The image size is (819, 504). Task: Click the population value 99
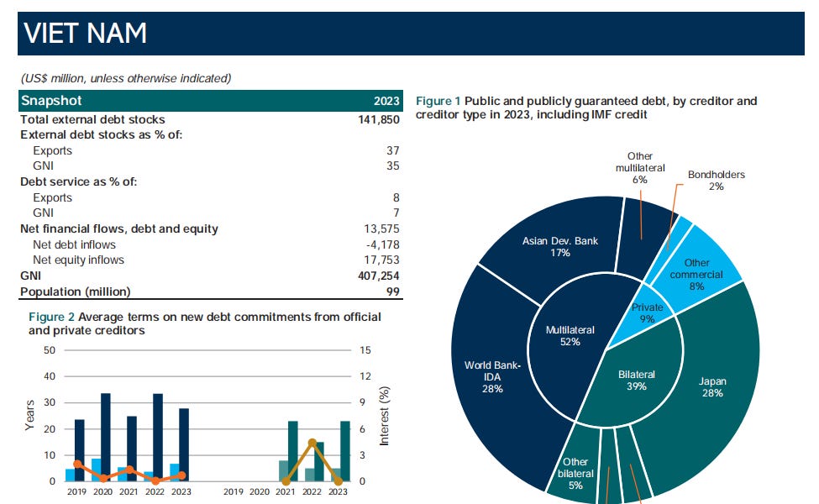pyautogui.click(x=393, y=291)
